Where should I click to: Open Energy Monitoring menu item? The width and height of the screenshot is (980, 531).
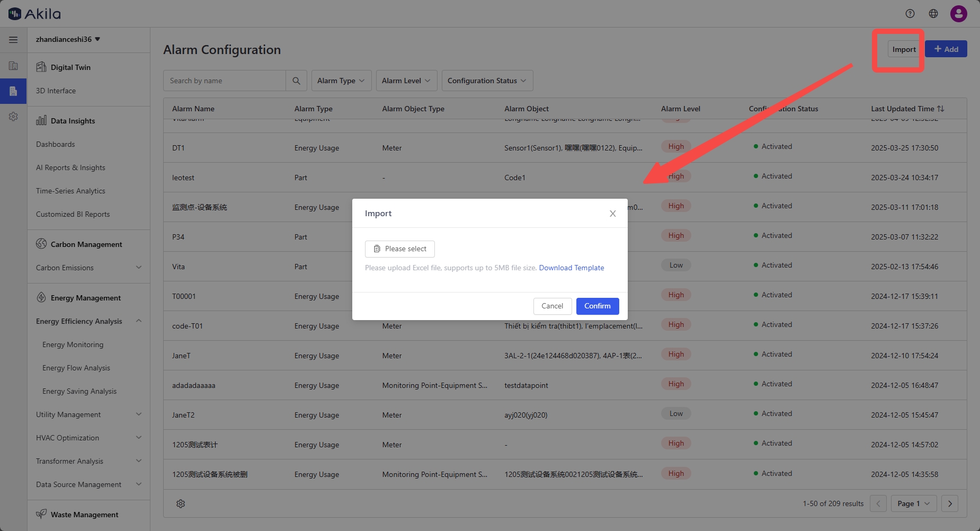coord(73,344)
